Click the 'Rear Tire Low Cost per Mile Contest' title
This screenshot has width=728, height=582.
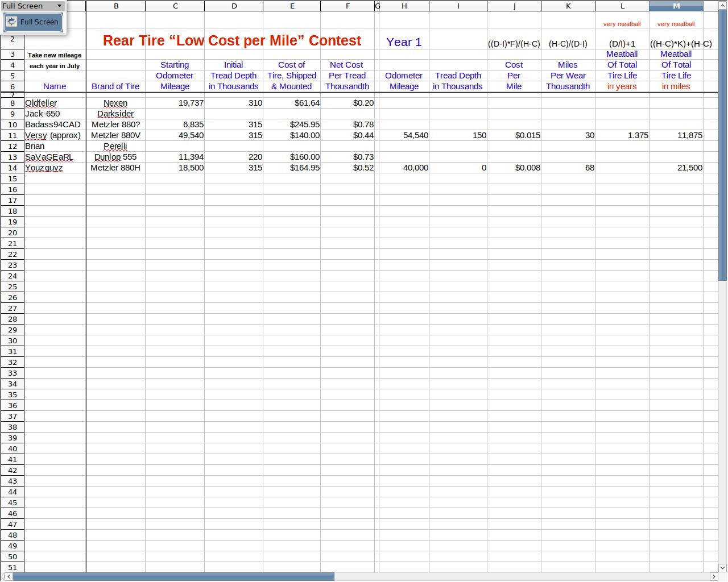[x=231, y=41]
